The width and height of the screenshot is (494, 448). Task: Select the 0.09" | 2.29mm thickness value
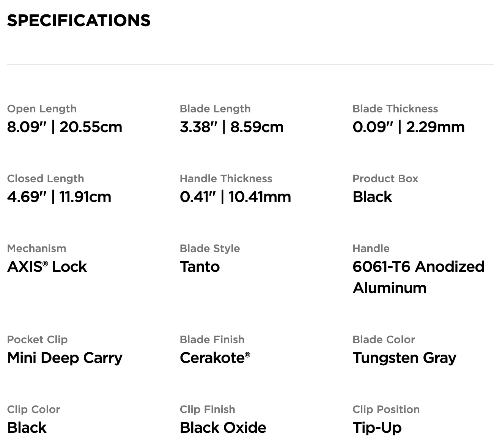tap(408, 127)
